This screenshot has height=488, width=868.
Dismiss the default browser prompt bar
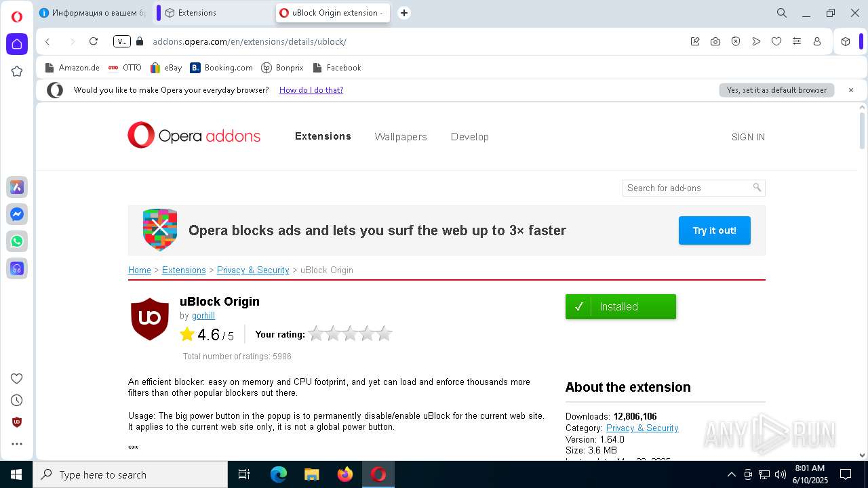tap(851, 90)
